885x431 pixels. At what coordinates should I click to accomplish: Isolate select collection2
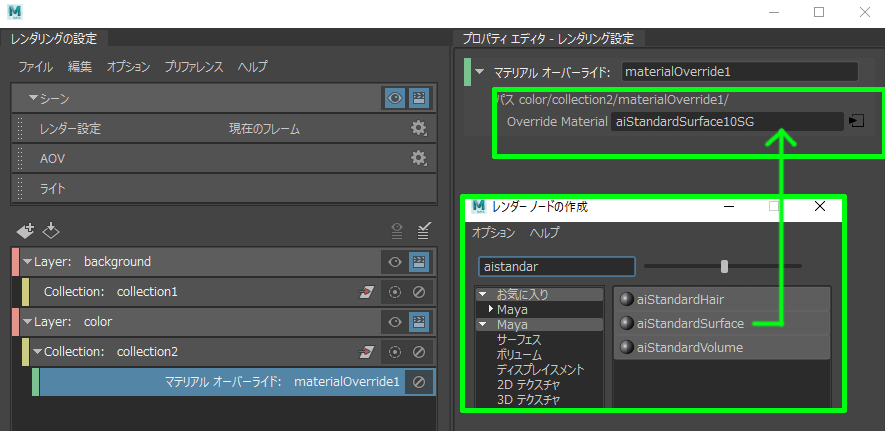[395, 353]
